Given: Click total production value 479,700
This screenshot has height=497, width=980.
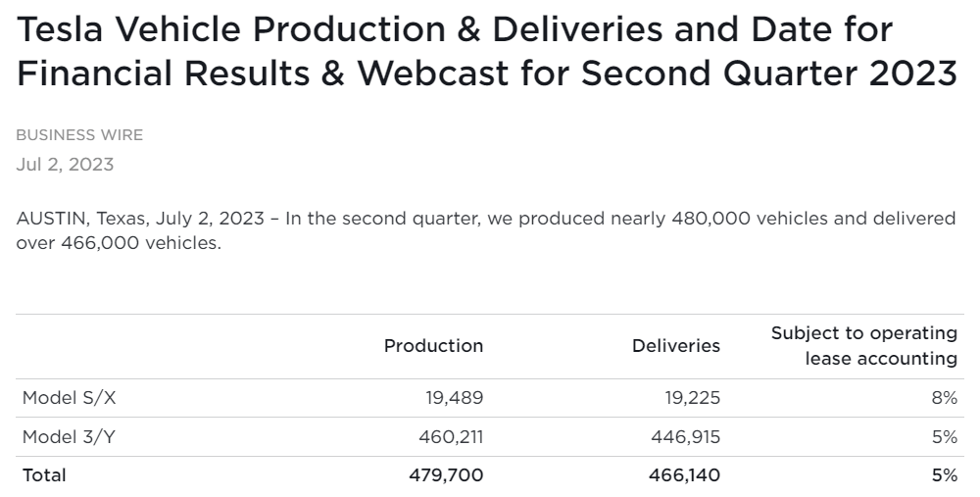Looking at the screenshot, I should pyautogui.click(x=447, y=475).
